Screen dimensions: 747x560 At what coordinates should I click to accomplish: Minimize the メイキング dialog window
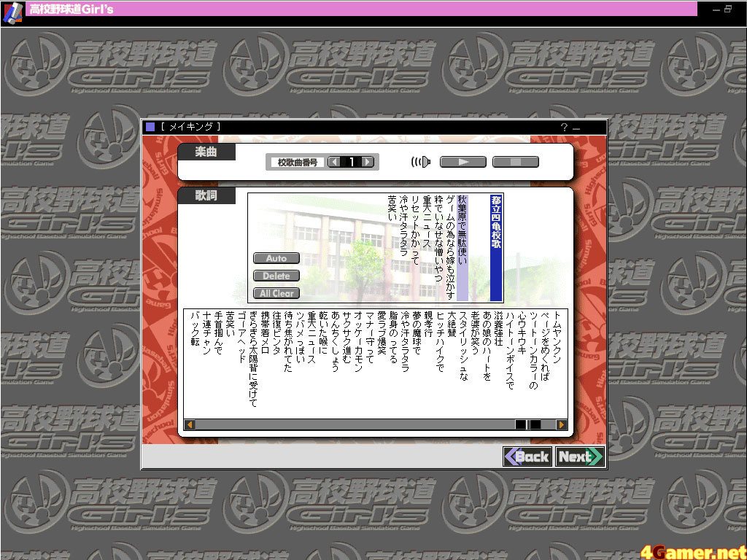(576, 128)
